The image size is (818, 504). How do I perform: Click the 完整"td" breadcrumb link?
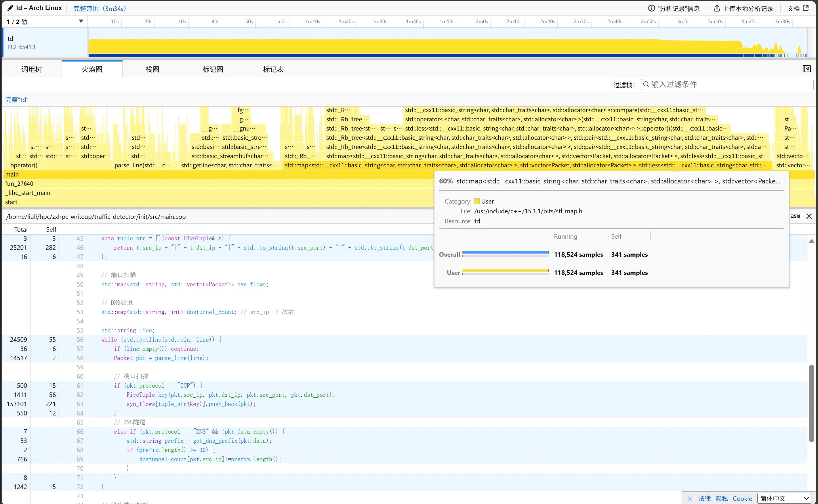[17, 100]
